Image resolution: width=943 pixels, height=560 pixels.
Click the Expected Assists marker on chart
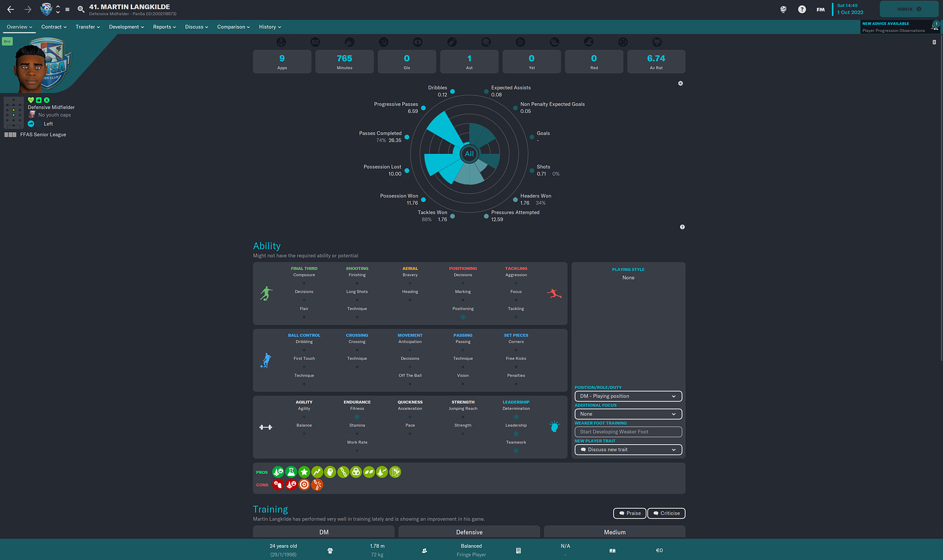click(486, 91)
